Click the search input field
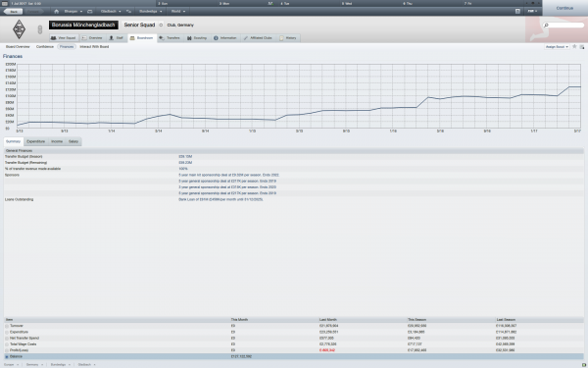The image size is (588, 368). click(x=563, y=26)
